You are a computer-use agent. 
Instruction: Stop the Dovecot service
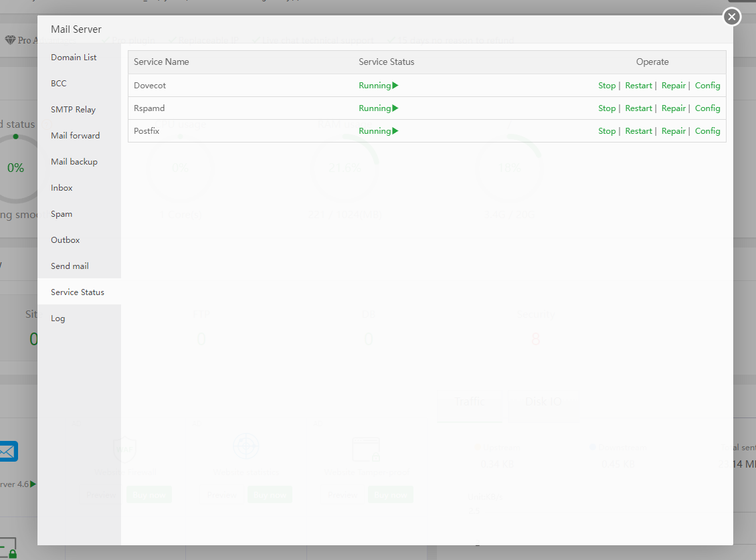pos(607,86)
